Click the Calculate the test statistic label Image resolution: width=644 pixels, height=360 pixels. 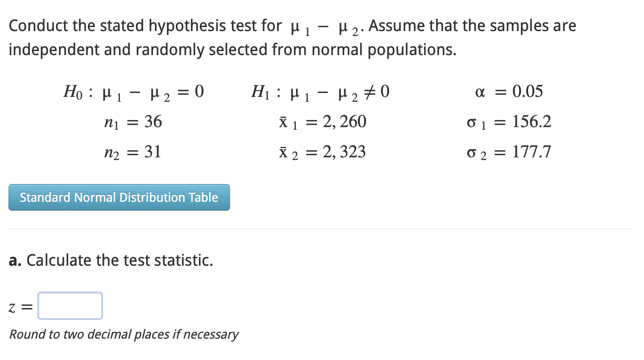point(120,260)
